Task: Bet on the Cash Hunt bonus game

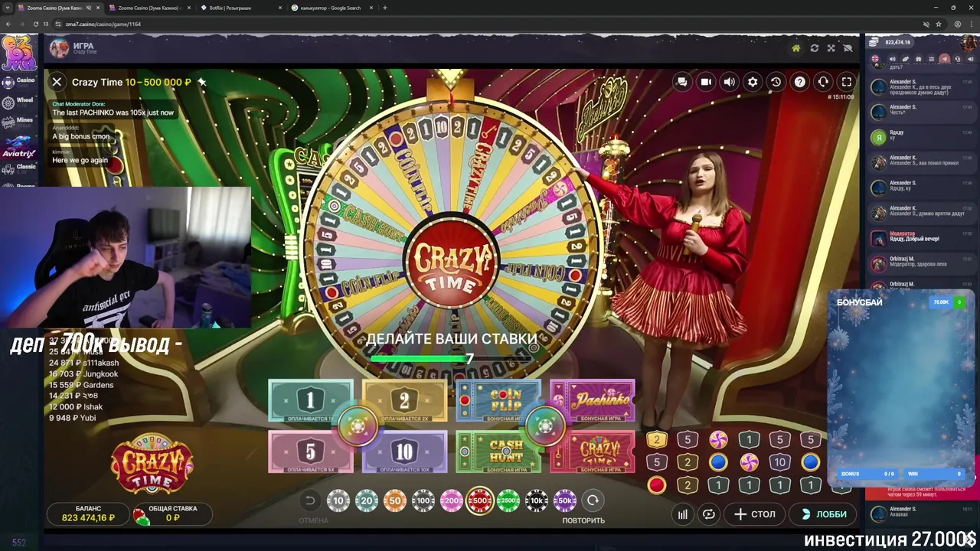Action: (498, 452)
